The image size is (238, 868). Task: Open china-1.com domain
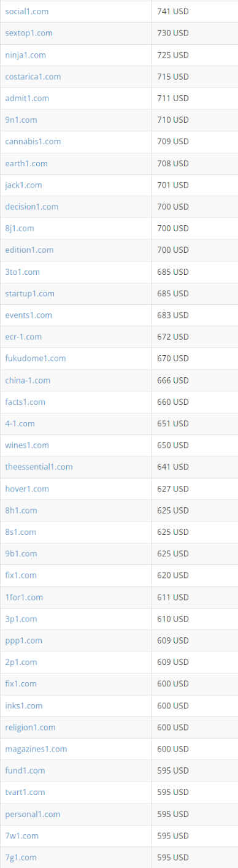28,380
